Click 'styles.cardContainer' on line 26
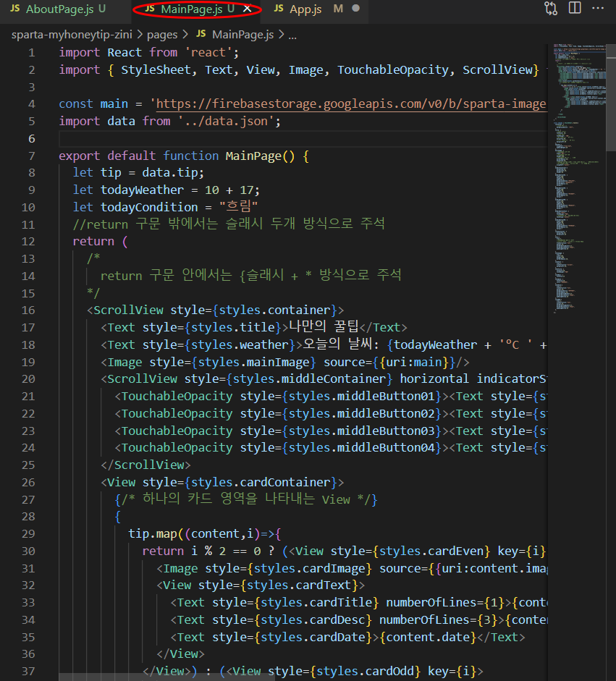The width and height of the screenshot is (616, 681). [260, 483]
